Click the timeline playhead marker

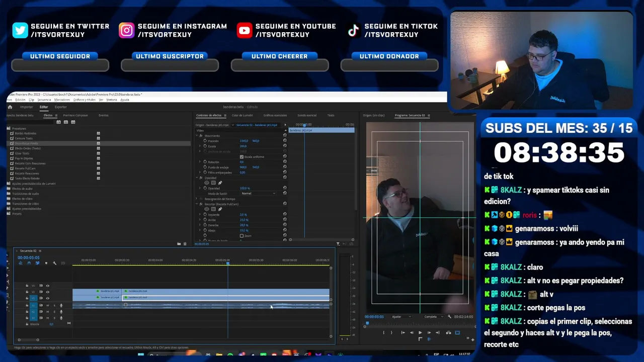227,263
